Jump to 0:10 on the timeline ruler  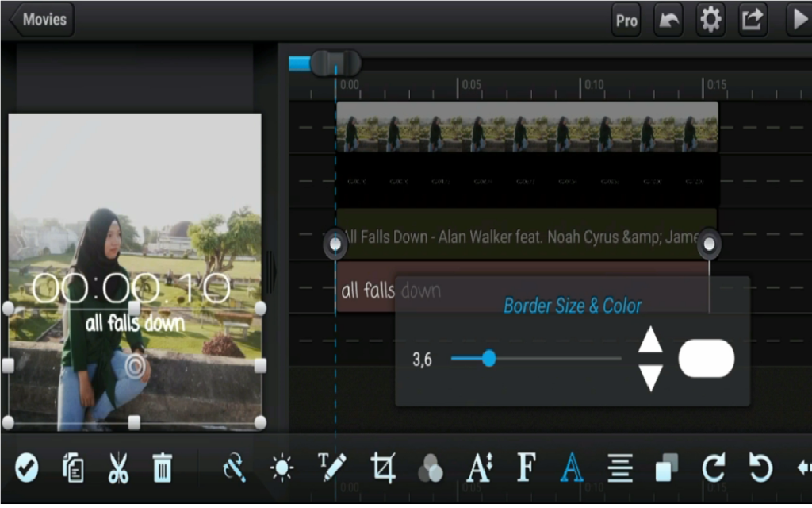[x=593, y=84]
